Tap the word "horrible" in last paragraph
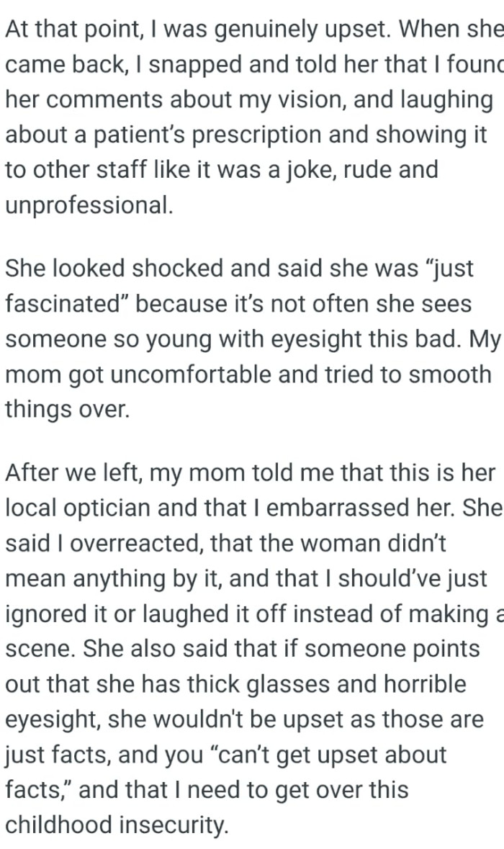 pos(420,685)
